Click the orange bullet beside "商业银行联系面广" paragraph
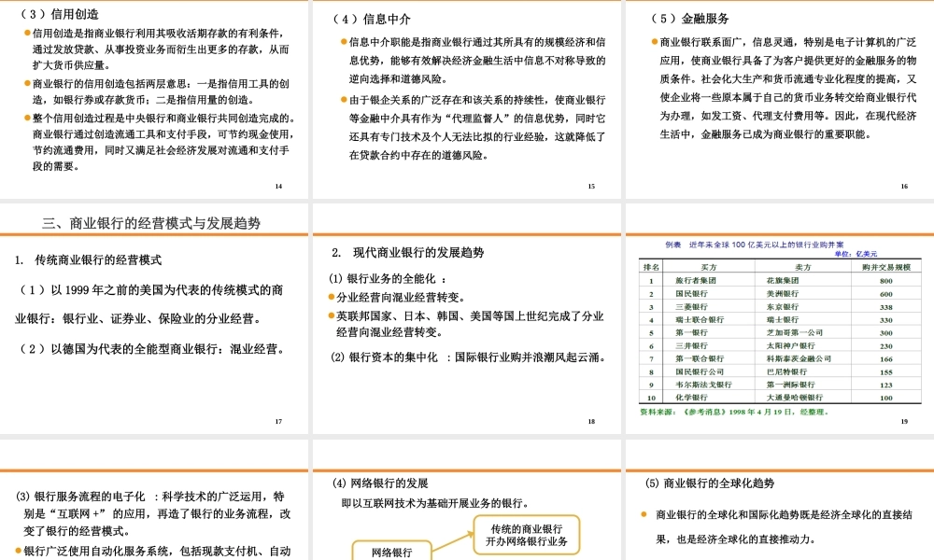Viewport: 934px width, 560px height. tap(657, 39)
